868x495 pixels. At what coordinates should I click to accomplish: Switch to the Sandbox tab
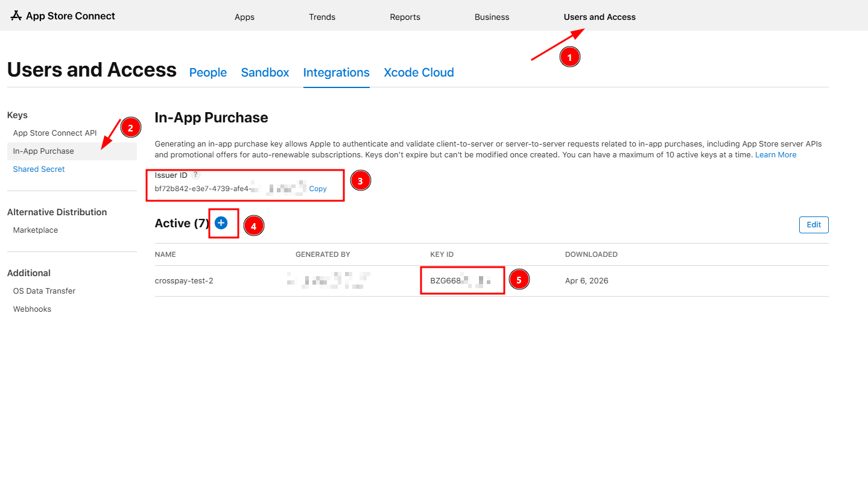click(x=265, y=72)
